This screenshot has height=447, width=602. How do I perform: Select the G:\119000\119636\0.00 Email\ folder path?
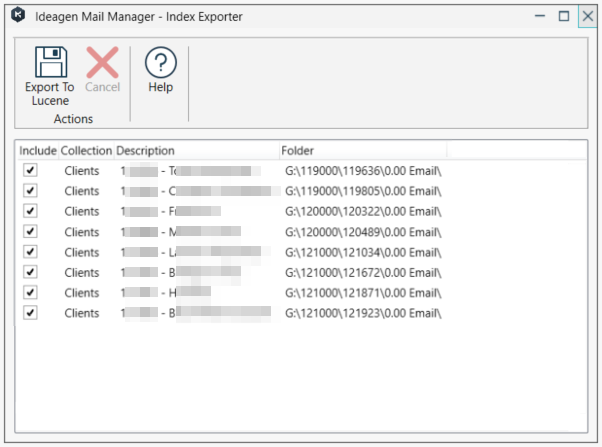363,170
